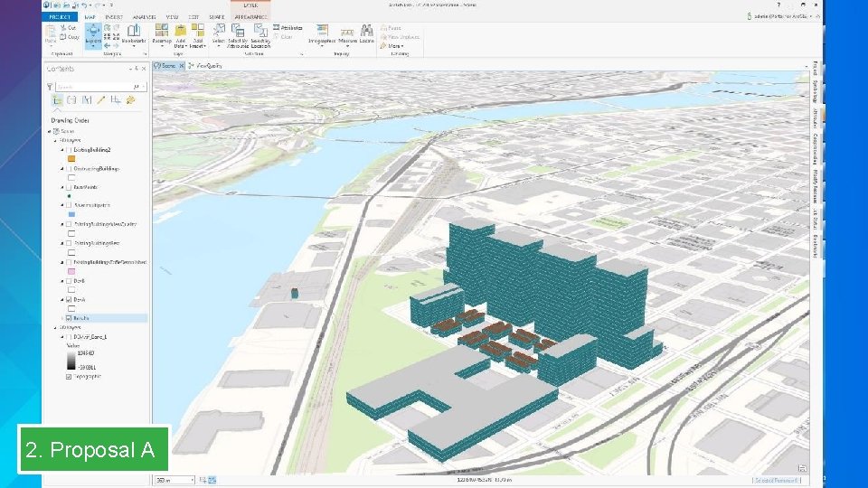This screenshot has width=868, height=488.
Task: Click the Project button
Action: (x=60, y=16)
